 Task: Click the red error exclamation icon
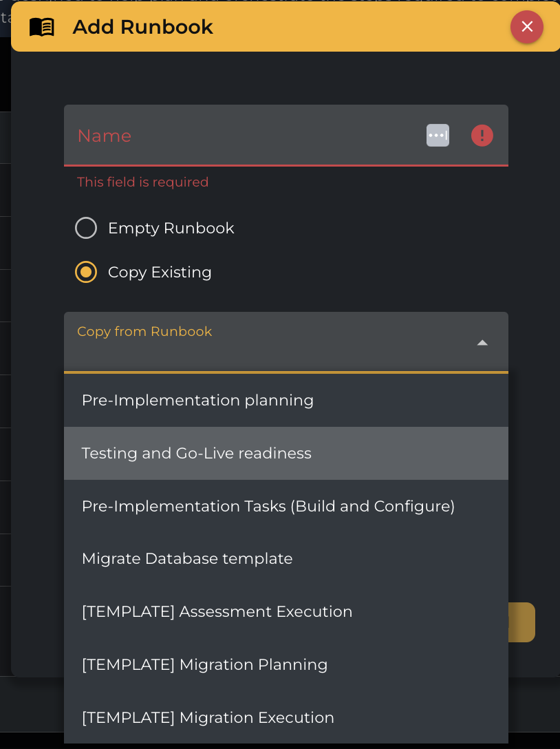coord(482,136)
